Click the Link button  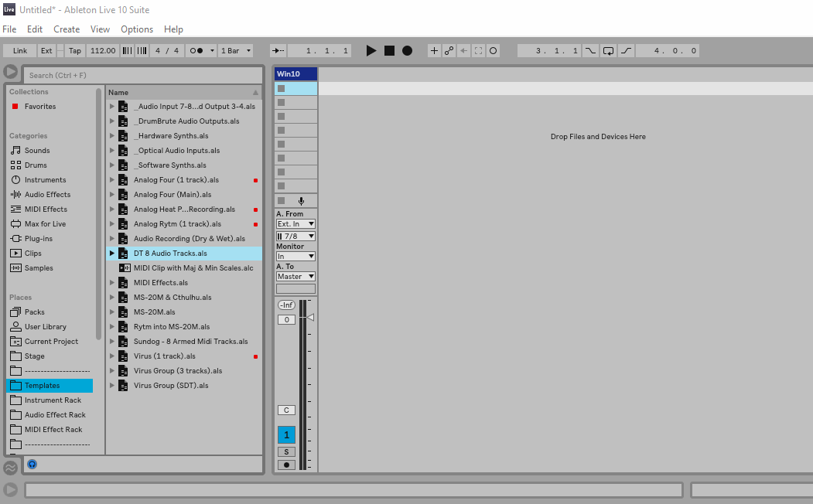[20, 51]
